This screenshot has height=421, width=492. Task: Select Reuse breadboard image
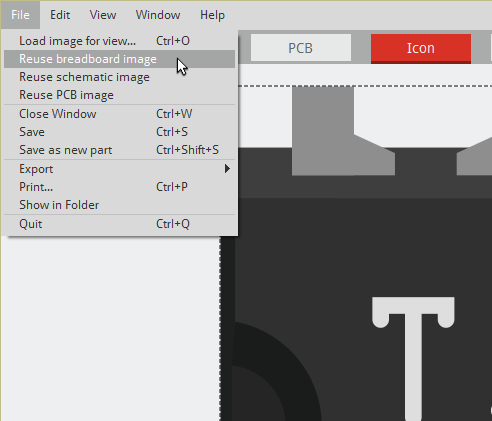[x=119, y=59]
